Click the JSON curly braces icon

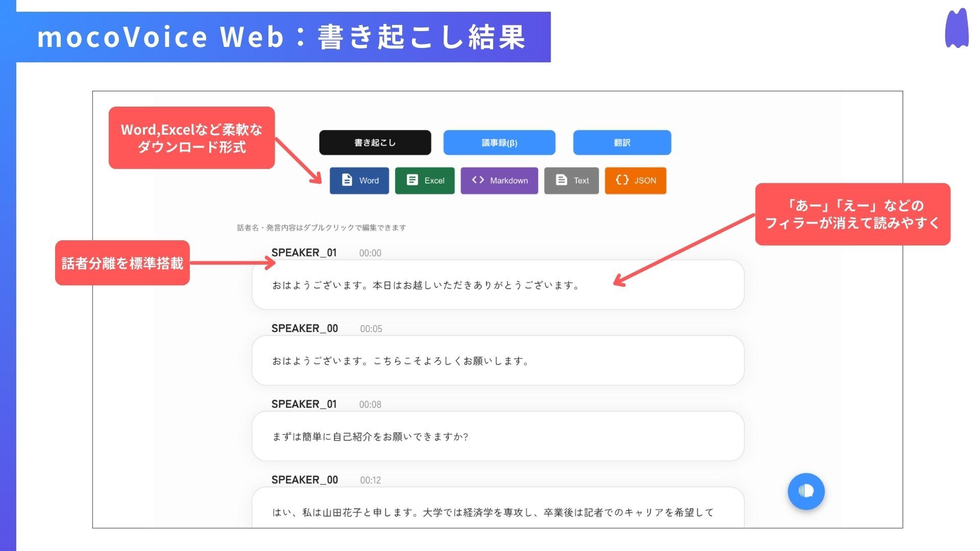(x=622, y=180)
